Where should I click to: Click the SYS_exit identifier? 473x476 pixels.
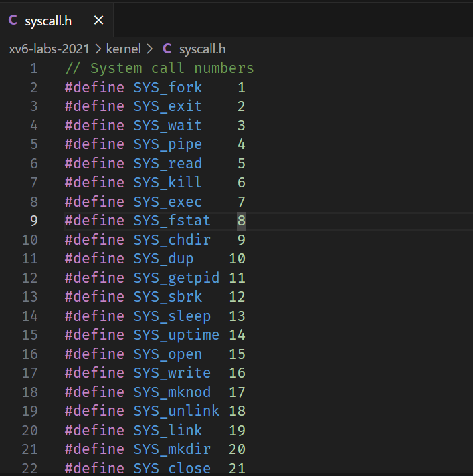[x=168, y=106]
